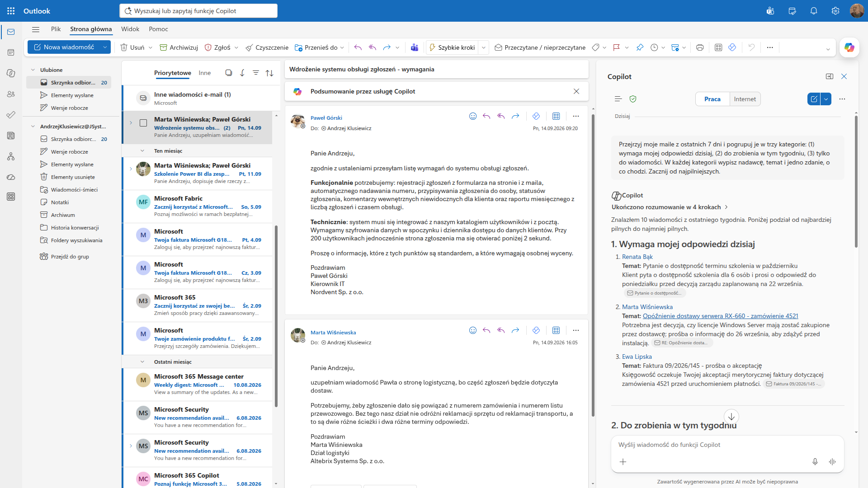Image resolution: width=868 pixels, height=488 pixels.
Task: Collapse Ostatni miesiąc group header
Action: point(142,362)
